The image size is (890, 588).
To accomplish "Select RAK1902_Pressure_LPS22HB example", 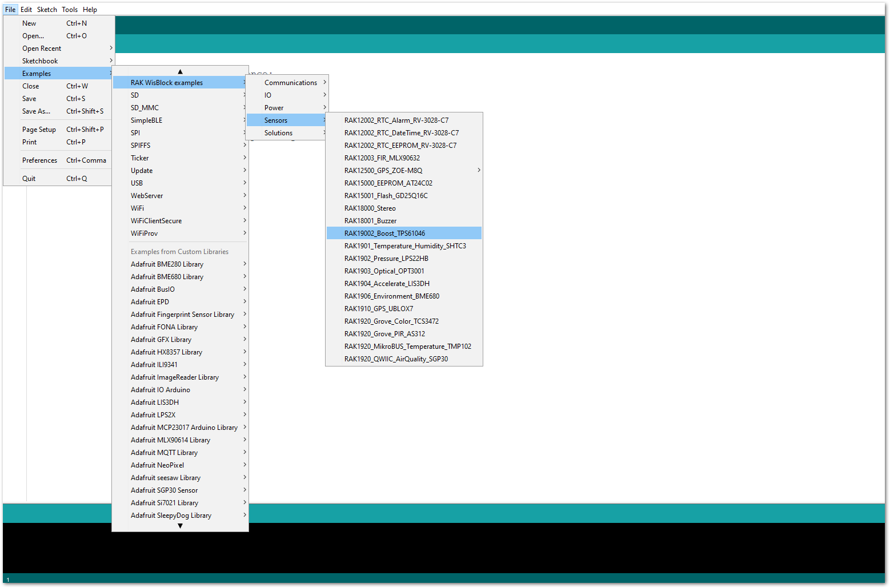I will [x=404, y=259].
